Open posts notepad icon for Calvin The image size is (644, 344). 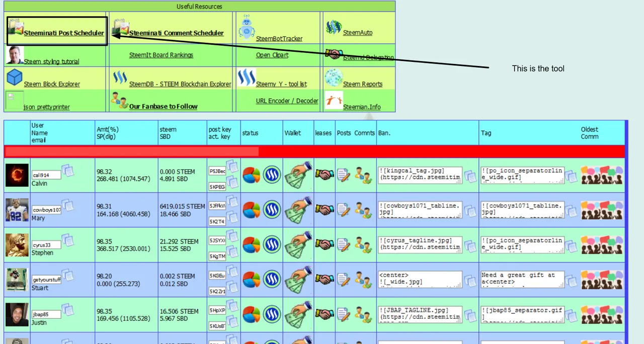tap(344, 175)
